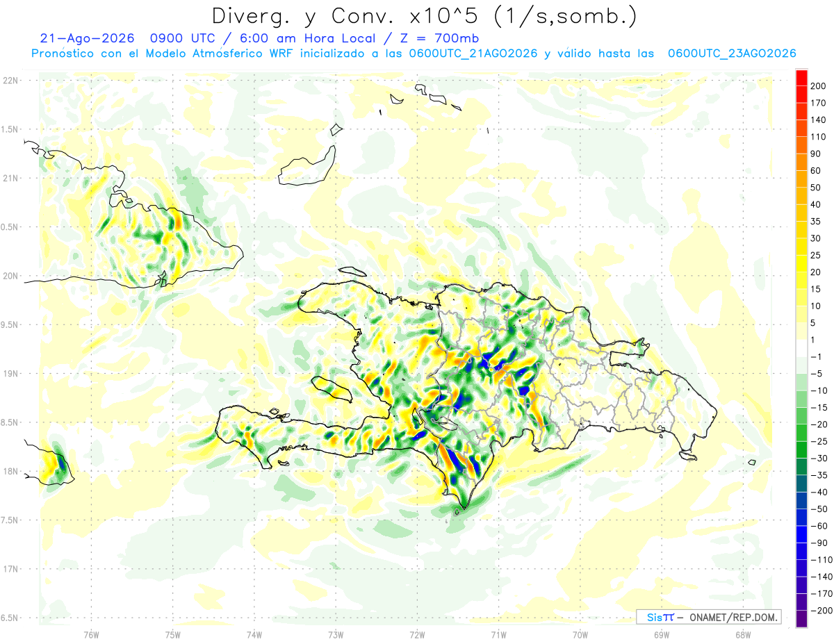
Task: Click the "21N" latitude label
Action: pyautogui.click(x=10, y=179)
